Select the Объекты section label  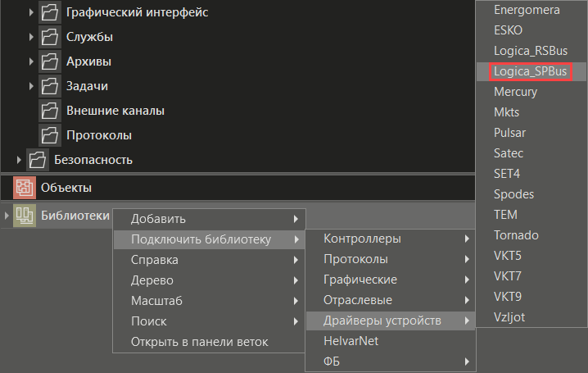(x=66, y=188)
